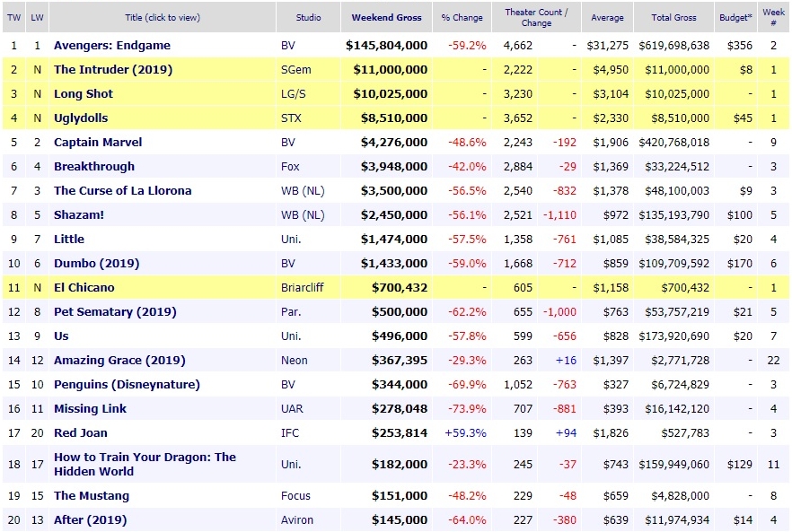Screen dimensions: 792x532
Task: Select $700,432 weekend gross for El Chicano
Action: (x=400, y=288)
